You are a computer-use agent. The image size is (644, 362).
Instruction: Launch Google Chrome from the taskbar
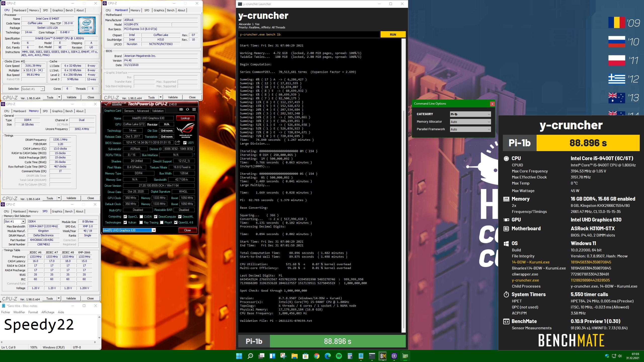[317, 356]
